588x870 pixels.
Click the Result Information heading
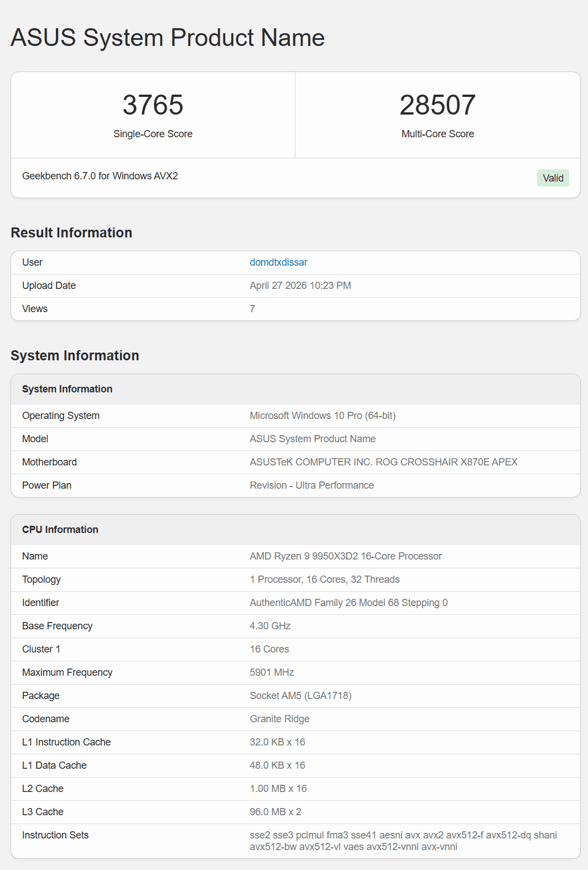tap(71, 232)
